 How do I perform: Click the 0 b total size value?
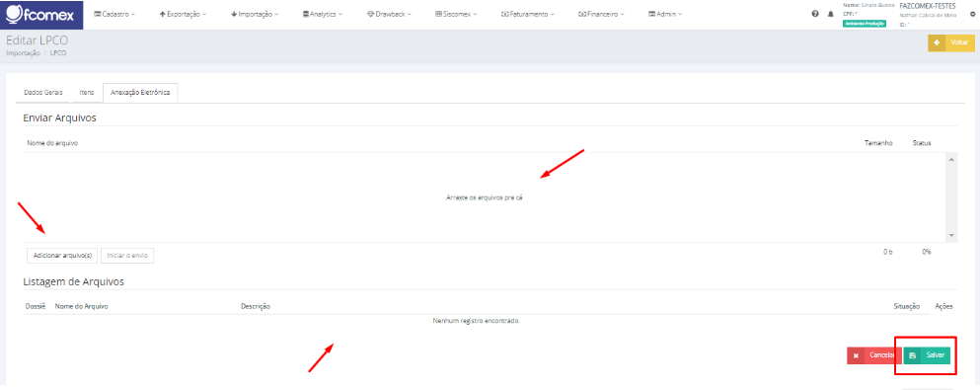pyautogui.click(x=887, y=252)
